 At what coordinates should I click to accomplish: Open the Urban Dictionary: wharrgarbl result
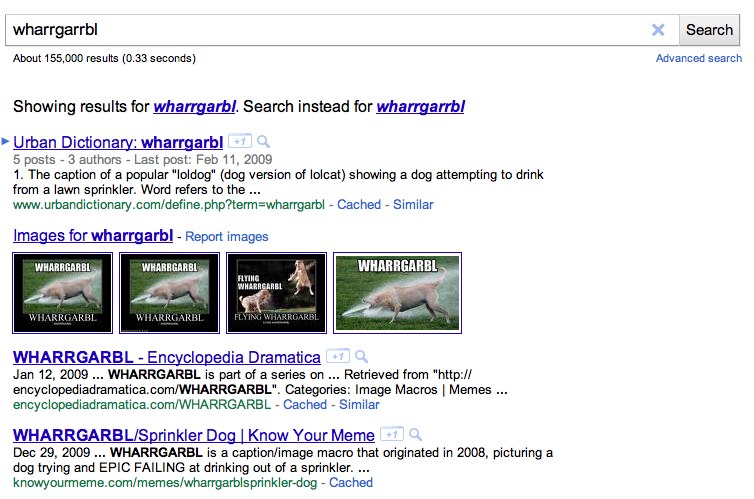[x=118, y=142]
